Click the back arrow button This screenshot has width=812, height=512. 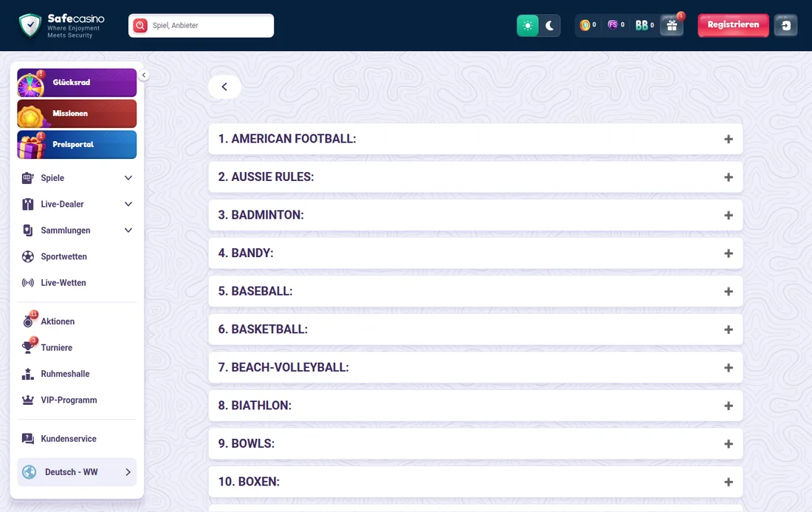pyautogui.click(x=224, y=86)
